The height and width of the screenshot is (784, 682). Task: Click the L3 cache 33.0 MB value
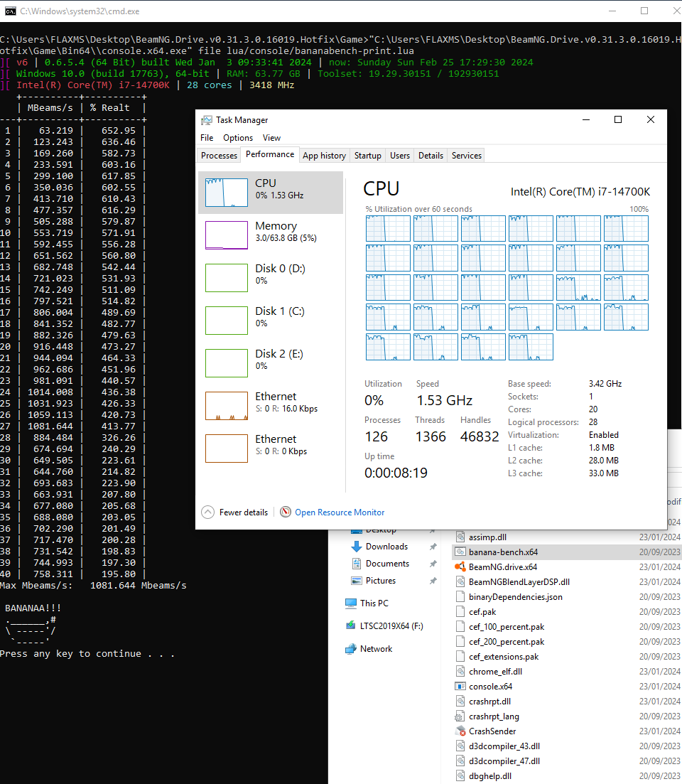(604, 473)
